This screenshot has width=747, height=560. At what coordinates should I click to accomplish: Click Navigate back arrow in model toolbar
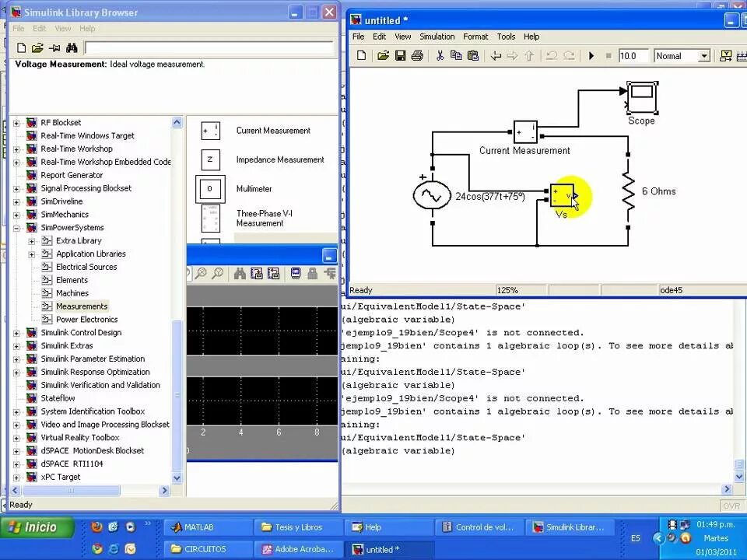coord(496,56)
